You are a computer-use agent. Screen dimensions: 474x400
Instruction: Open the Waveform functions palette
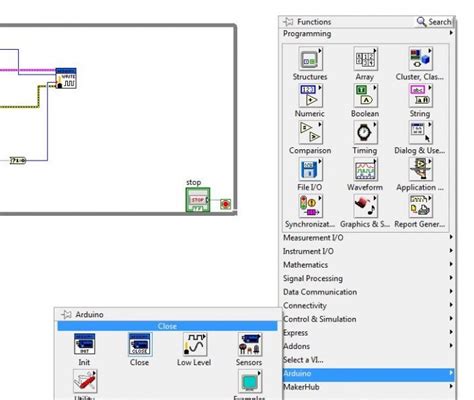coord(365,169)
